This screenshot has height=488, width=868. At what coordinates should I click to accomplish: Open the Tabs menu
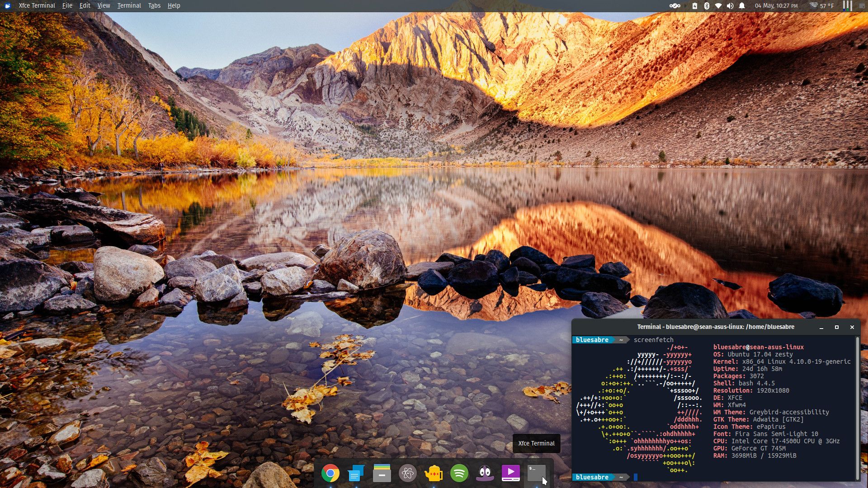tap(154, 6)
